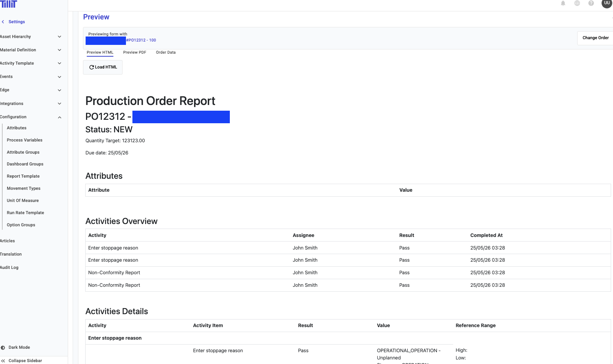
Task: Click the reload icon on Load HTML
Action: click(x=91, y=67)
